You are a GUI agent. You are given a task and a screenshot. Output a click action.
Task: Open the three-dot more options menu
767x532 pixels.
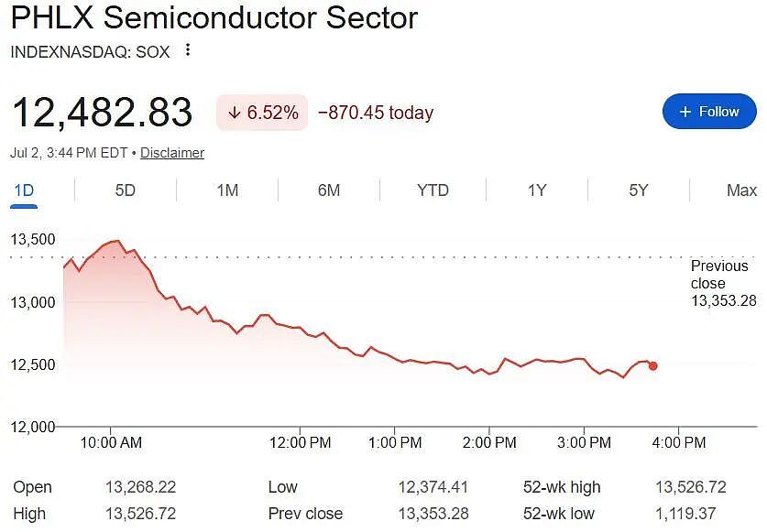[x=188, y=49]
